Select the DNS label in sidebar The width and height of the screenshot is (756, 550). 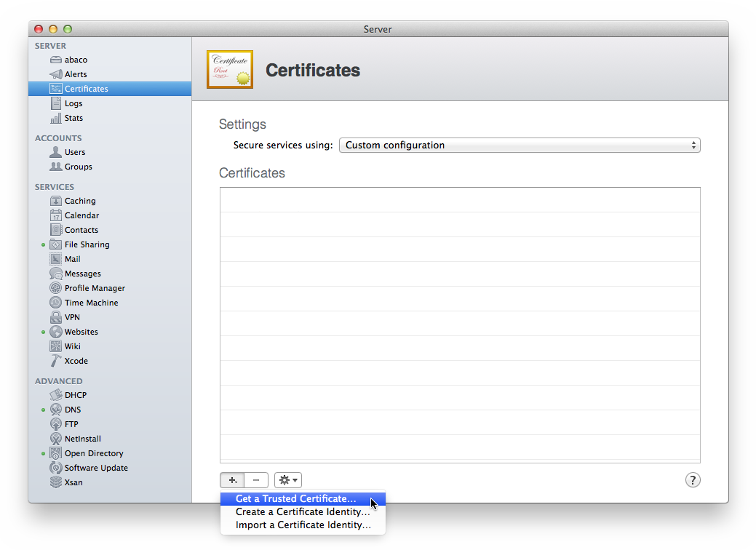point(73,410)
